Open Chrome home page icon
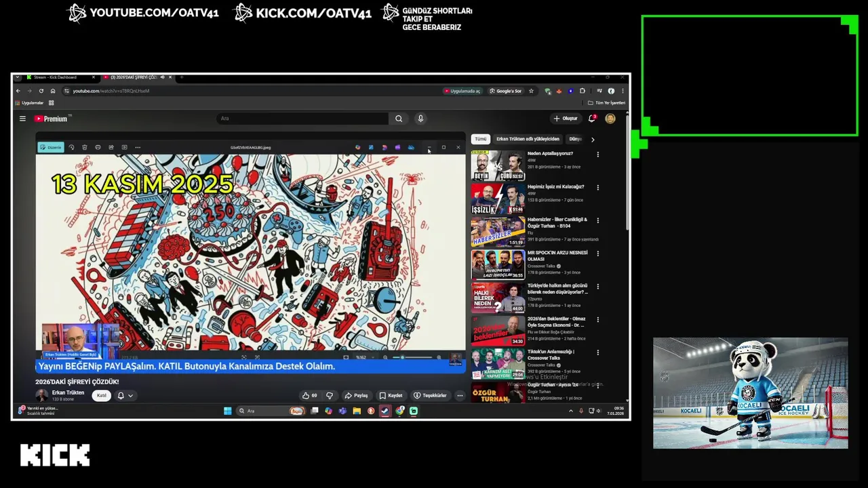Screen dimensions: 868x488 [x=53, y=91]
